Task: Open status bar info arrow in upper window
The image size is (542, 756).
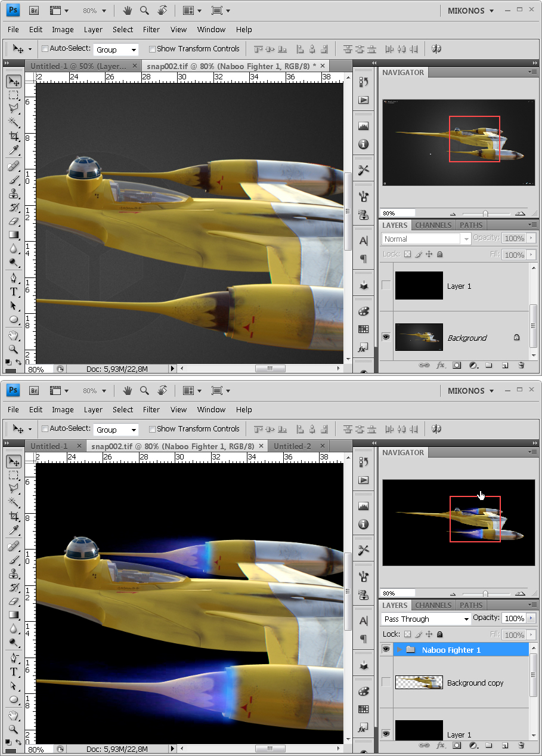Action: (x=173, y=369)
